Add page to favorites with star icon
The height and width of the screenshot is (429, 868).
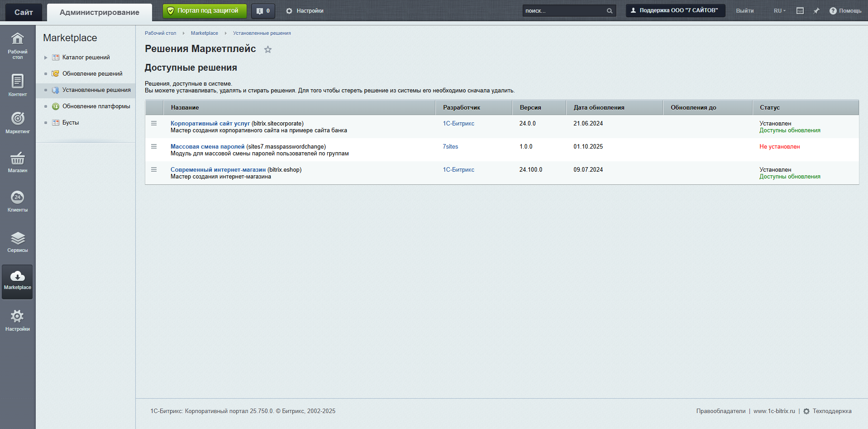point(268,49)
